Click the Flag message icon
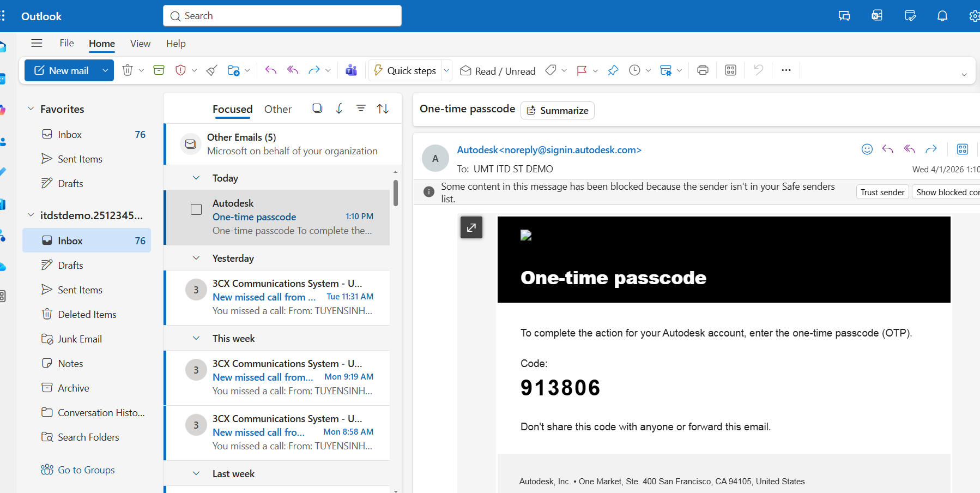 [582, 70]
